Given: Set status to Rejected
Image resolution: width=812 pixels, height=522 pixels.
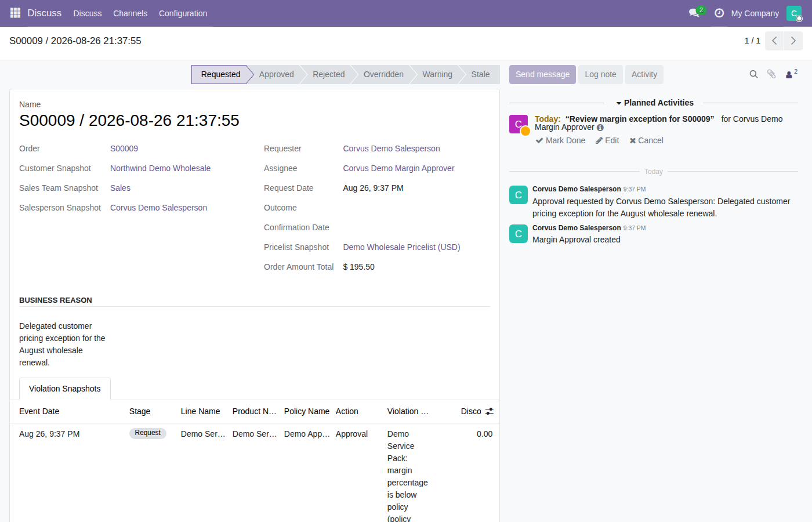Looking at the screenshot, I should point(328,74).
